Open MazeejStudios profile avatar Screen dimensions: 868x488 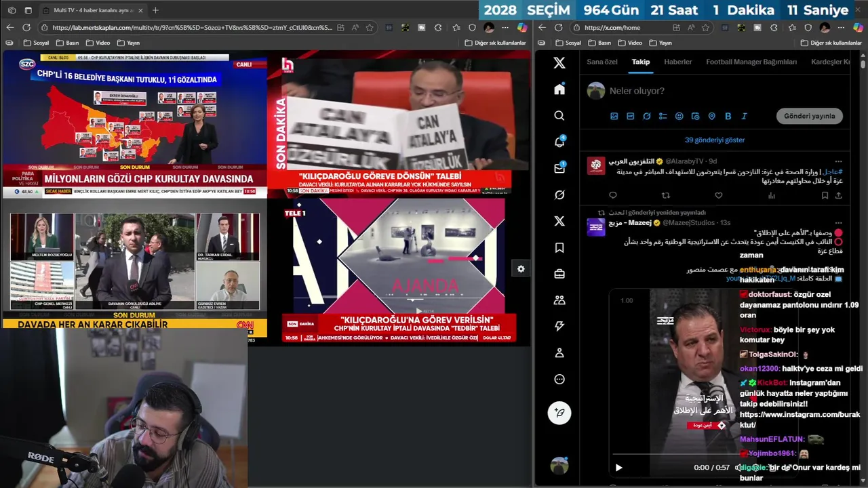[596, 226]
